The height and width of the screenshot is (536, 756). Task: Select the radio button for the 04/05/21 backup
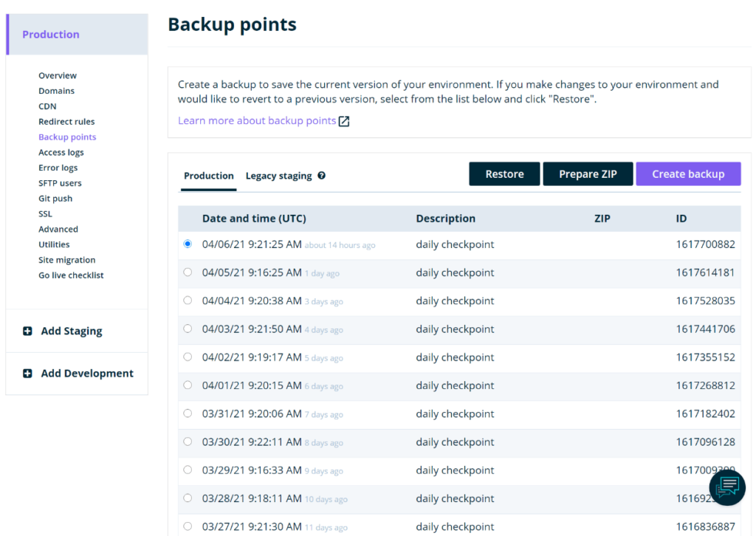[x=187, y=272]
